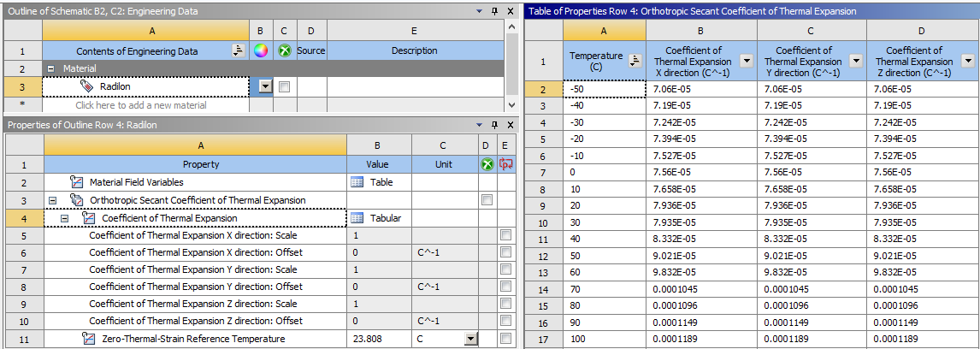Screen dimensions: 980x349
Task: Collapse the Material tree group
Action: tap(50, 68)
